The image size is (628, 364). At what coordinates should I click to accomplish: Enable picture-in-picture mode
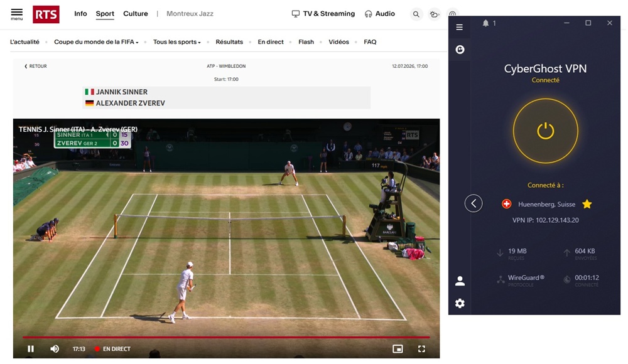click(398, 349)
